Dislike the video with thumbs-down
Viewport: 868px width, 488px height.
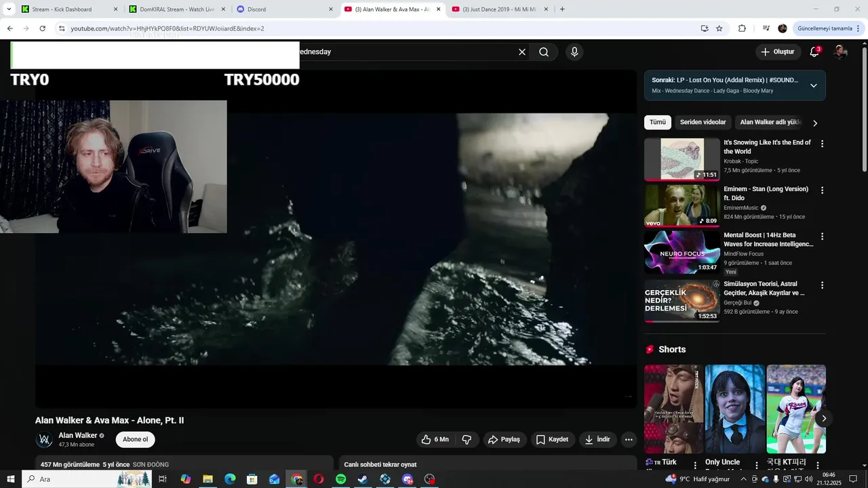pos(467,439)
